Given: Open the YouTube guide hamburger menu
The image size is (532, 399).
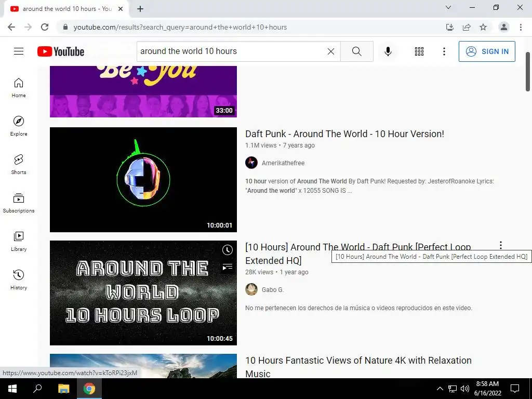Looking at the screenshot, I should tap(19, 51).
